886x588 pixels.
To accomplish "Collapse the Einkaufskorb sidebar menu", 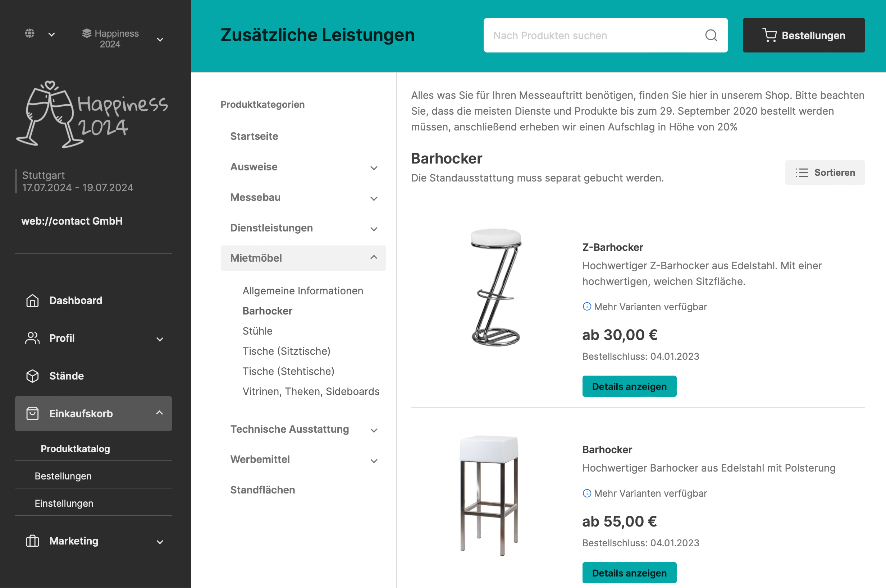I will tap(159, 413).
